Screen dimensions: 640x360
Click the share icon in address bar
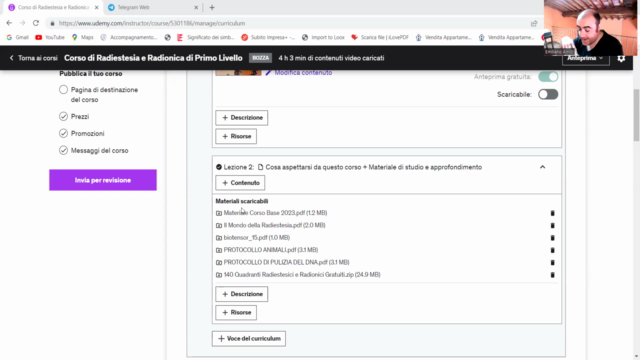tap(534, 23)
